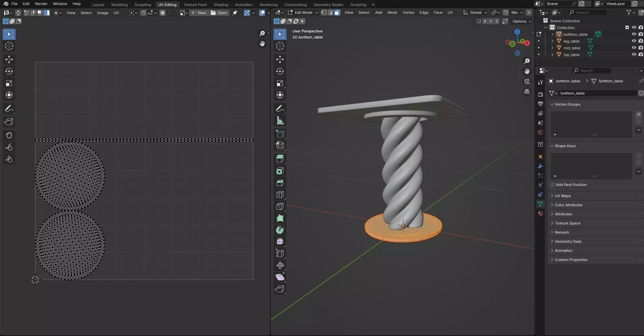Click the Material properties tab icon
Image resolution: width=644 pixels, height=336 pixels.
coord(540,213)
